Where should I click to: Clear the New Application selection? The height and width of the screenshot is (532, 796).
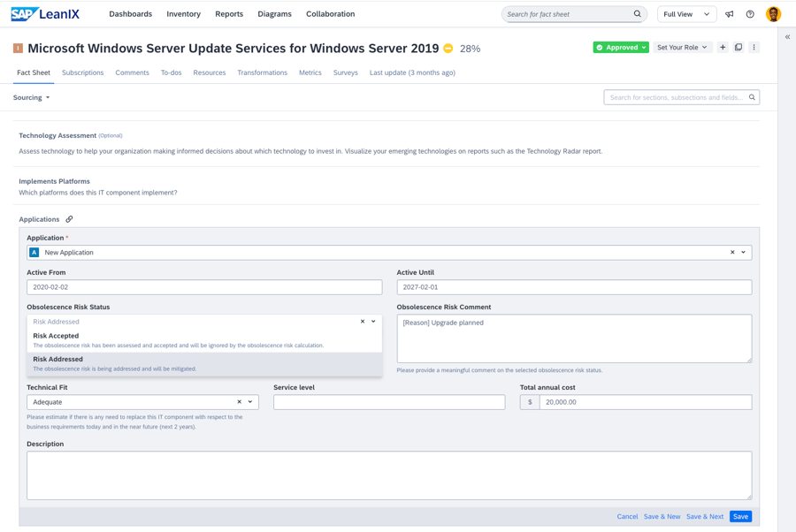[732, 253]
